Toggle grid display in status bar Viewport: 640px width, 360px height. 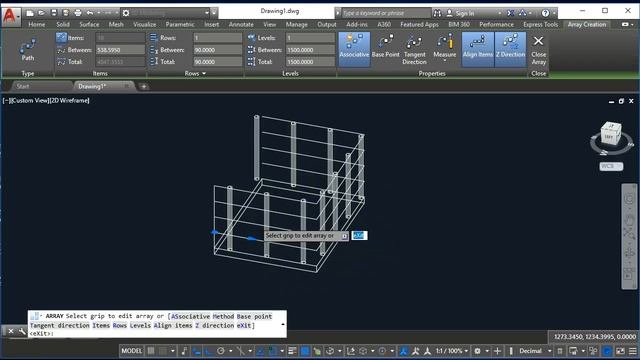(x=151, y=351)
